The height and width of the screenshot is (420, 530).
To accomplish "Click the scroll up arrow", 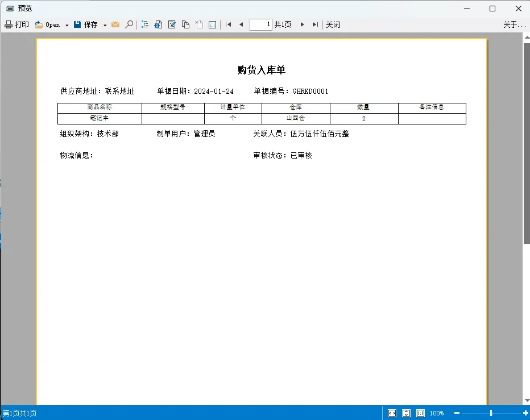I will click(527, 37).
